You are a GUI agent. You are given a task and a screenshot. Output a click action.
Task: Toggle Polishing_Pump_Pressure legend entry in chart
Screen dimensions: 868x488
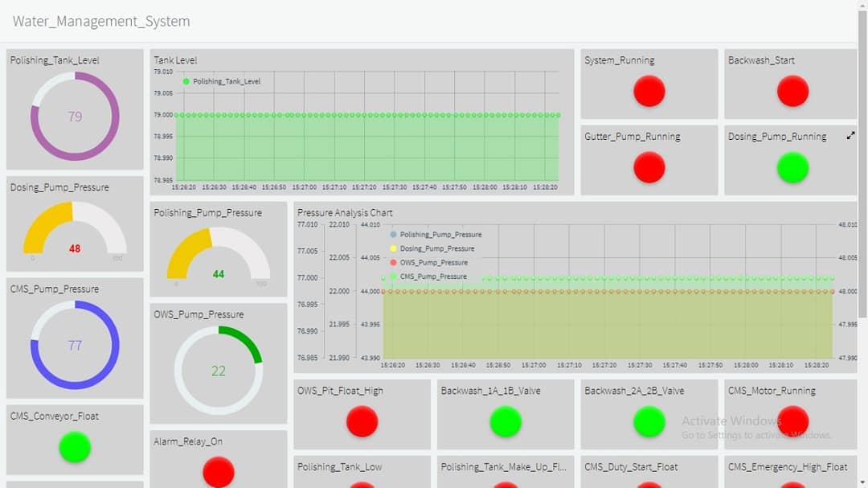tap(440, 235)
